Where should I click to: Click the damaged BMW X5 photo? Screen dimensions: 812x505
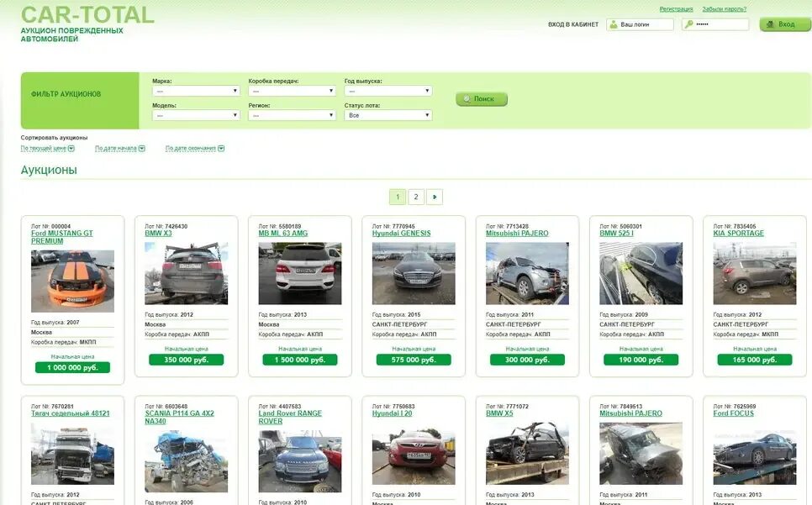tap(527, 454)
